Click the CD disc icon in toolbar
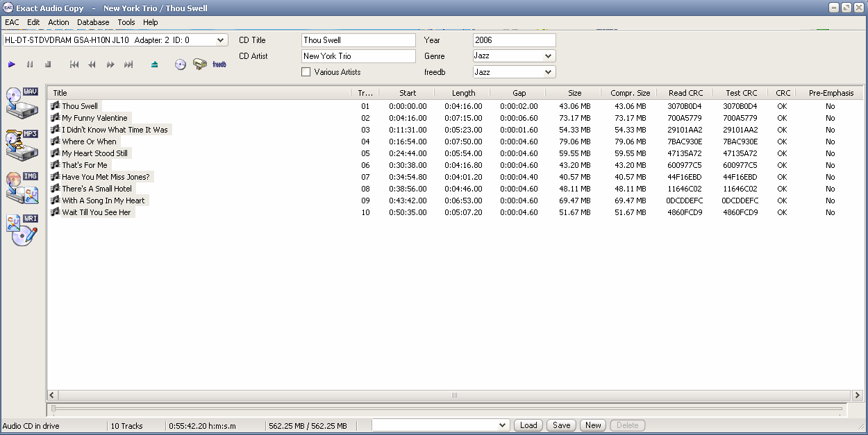 (x=181, y=65)
